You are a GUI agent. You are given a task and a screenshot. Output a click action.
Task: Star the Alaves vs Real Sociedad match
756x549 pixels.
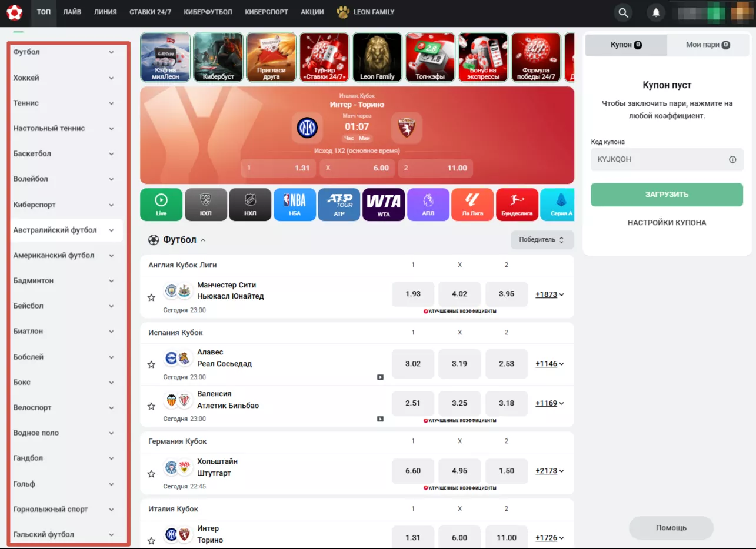[151, 364]
